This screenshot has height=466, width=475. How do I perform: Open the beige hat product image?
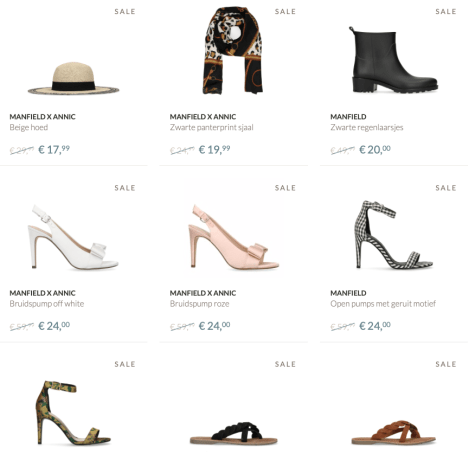coord(73,78)
